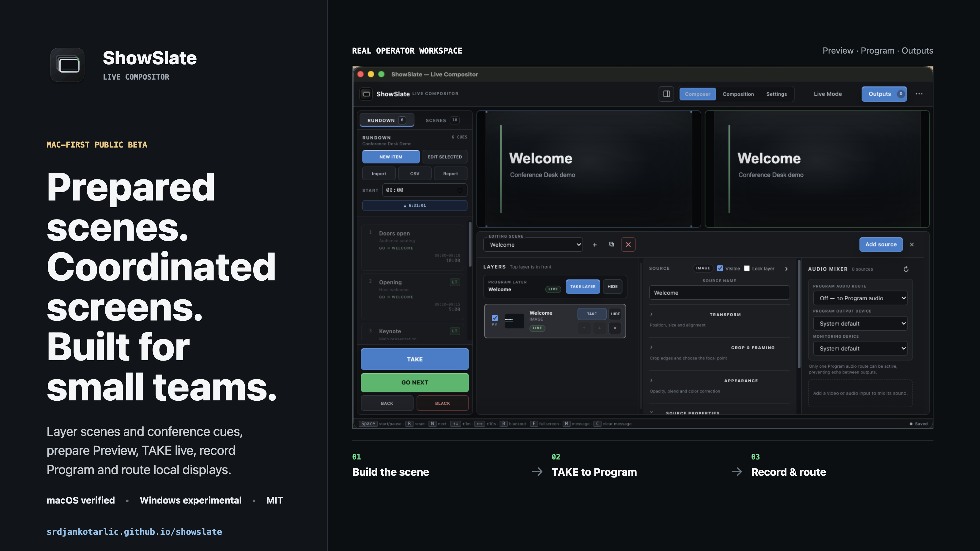The width and height of the screenshot is (980, 551).
Task: Click the M message shortcut key
Action: point(567,424)
